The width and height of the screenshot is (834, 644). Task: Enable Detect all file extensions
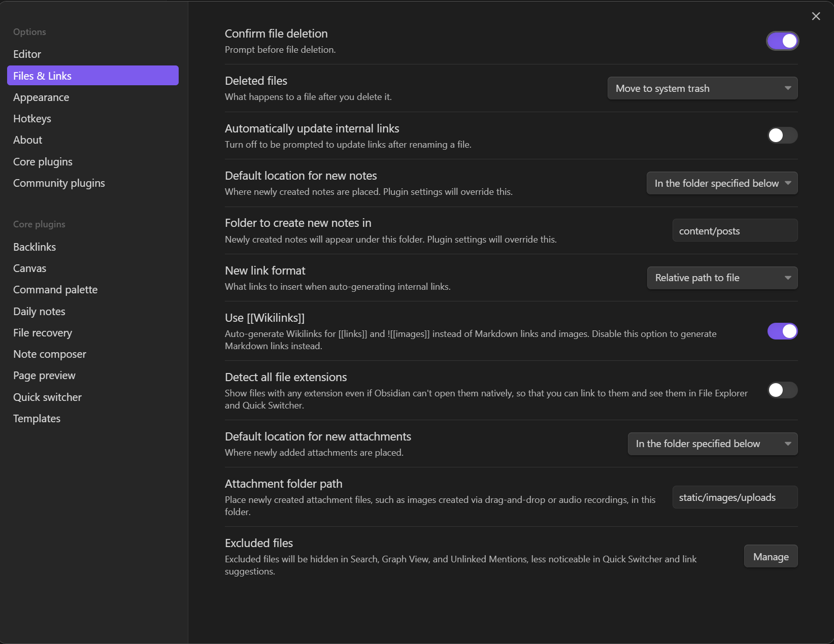point(782,390)
